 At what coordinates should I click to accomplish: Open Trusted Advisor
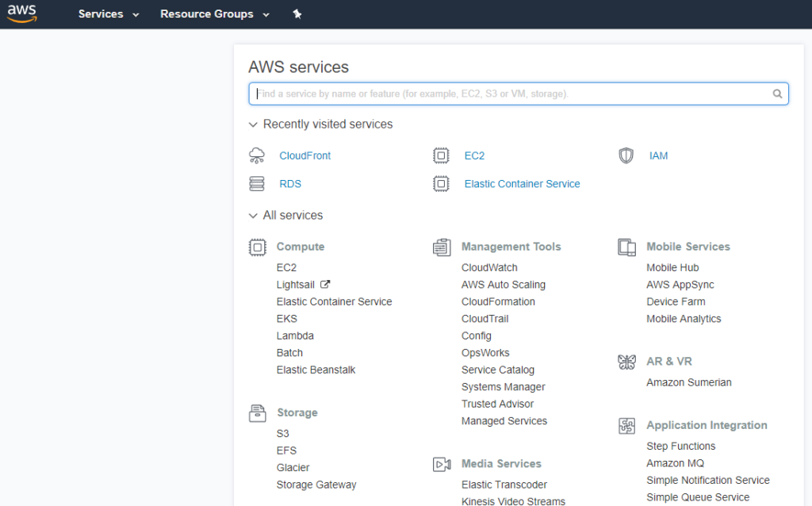click(x=497, y=404)
